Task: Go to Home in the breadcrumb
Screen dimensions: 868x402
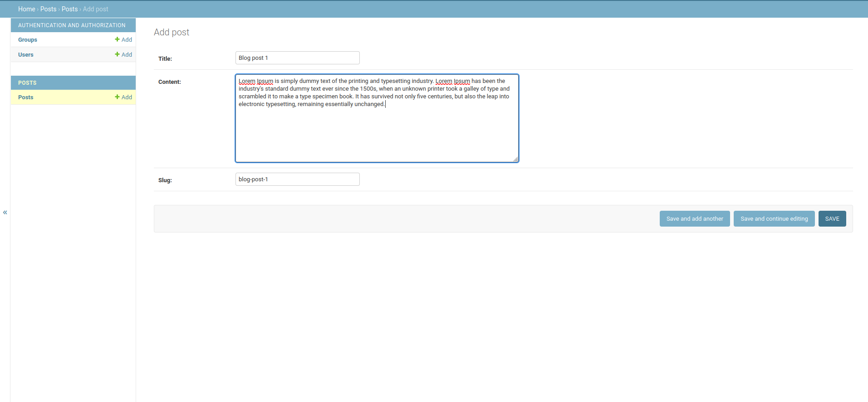Action: [26, 9]
